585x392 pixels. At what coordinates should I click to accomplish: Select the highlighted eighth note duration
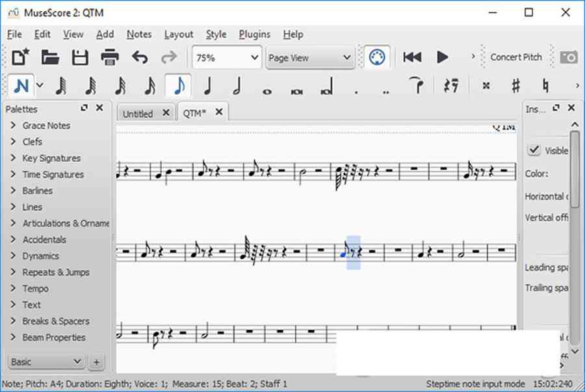(x=178, y=86)
